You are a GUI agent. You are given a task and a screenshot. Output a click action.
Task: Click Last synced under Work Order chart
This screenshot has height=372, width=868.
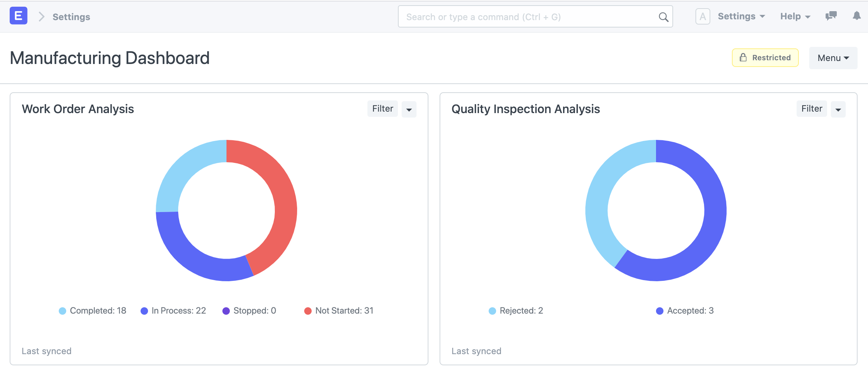point(46,351)
